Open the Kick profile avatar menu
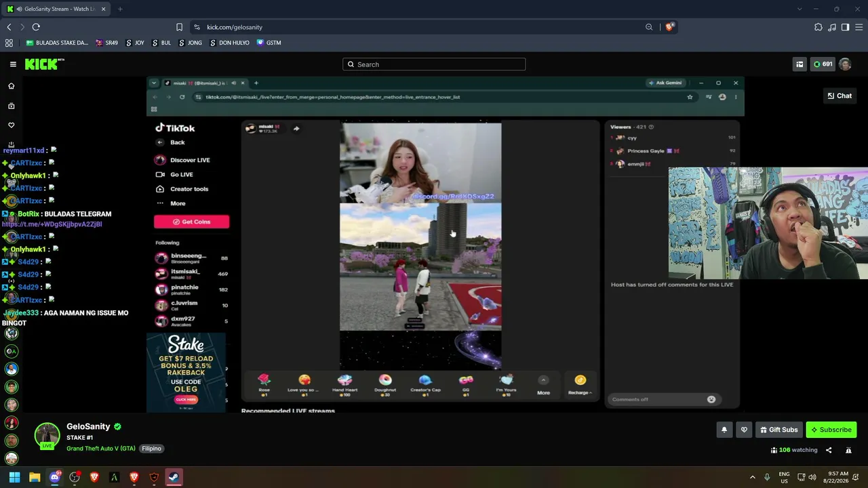Image resolution: width=868 pixels, height=488 pixels. coord(845,64)
